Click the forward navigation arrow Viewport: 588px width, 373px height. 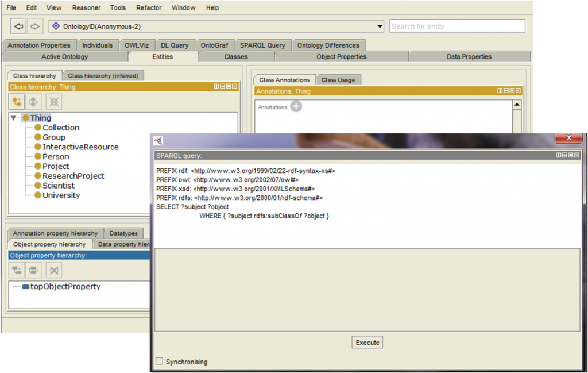point(35,26)
